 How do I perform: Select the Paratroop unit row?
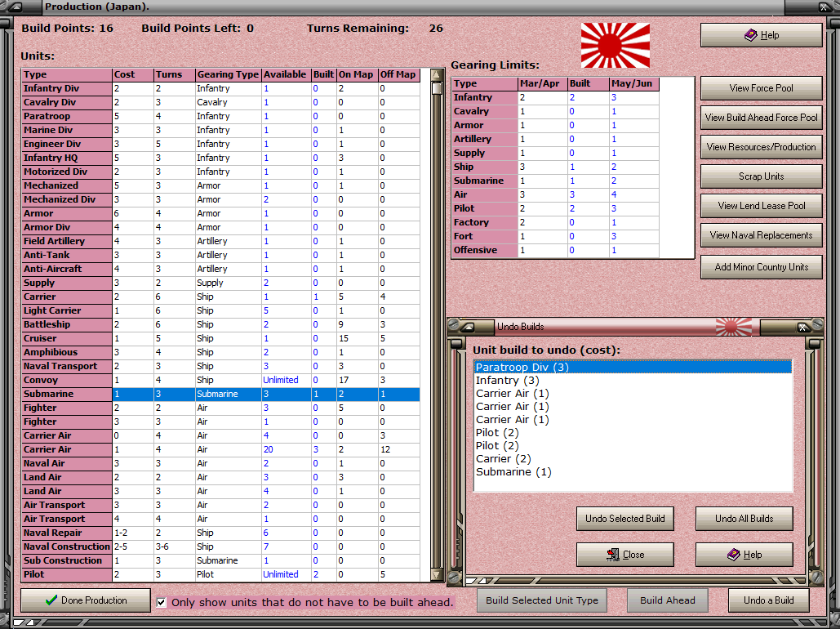click(220, 116)
